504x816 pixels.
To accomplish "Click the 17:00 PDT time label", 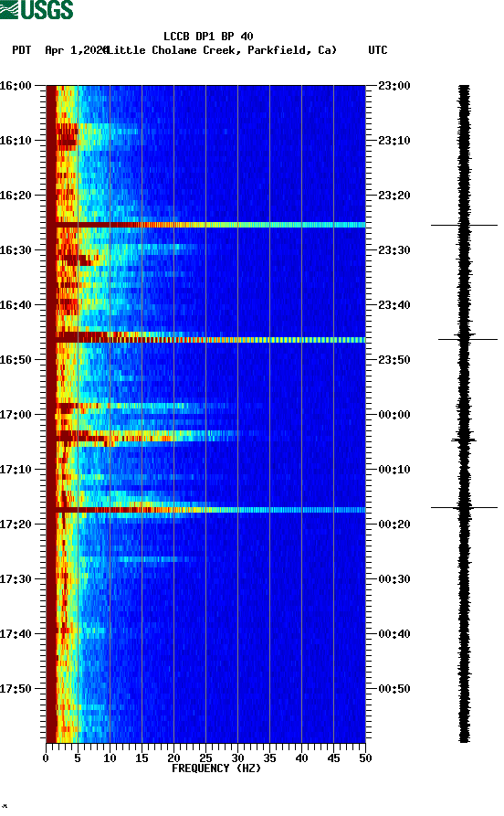I will [x=16, y=415].
